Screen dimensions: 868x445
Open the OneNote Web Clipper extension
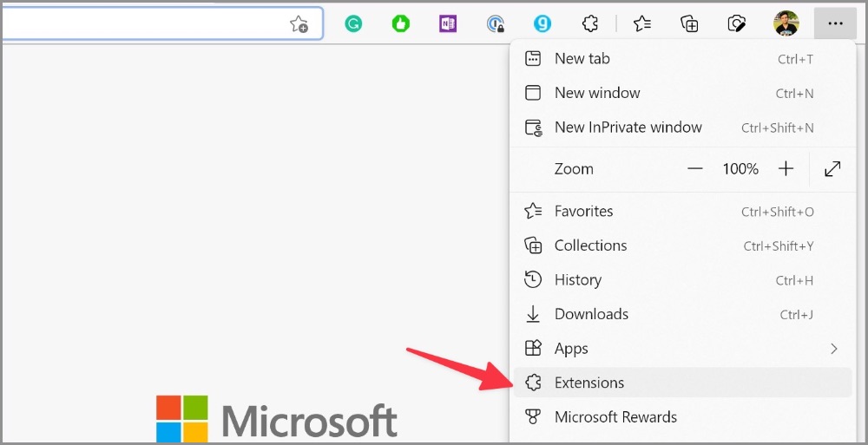point(448,23)
